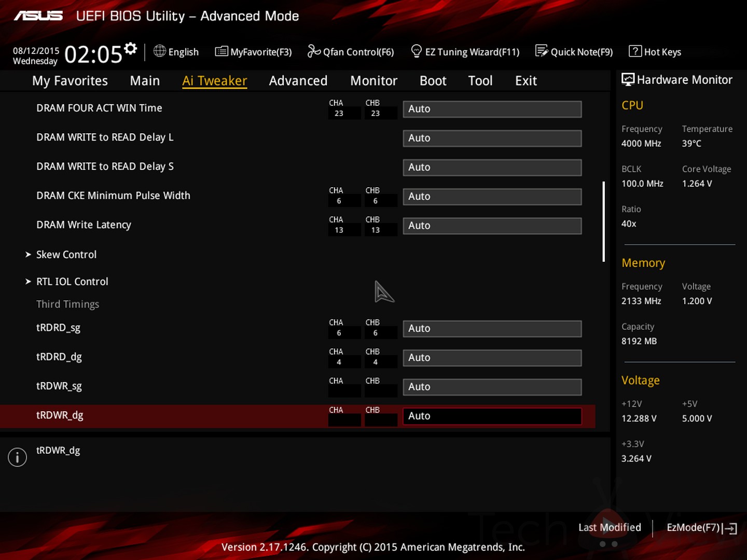747x560 pixels.
Task: Click the info icon beside tRDWR_dg help
Action: (x=17, y=457)
